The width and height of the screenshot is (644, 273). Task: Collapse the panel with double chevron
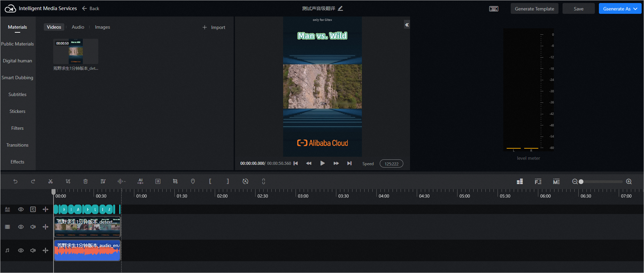(x=407, y=25)
